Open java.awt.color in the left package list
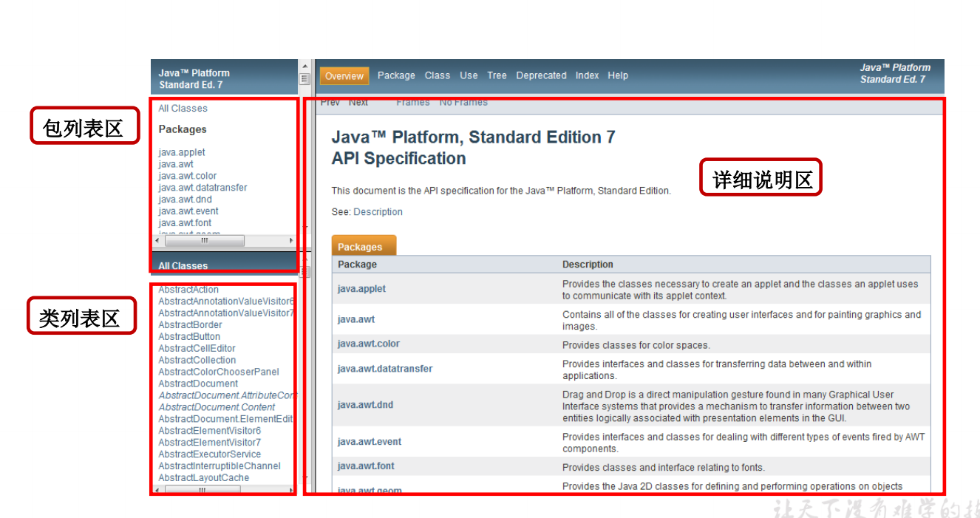 188,176
